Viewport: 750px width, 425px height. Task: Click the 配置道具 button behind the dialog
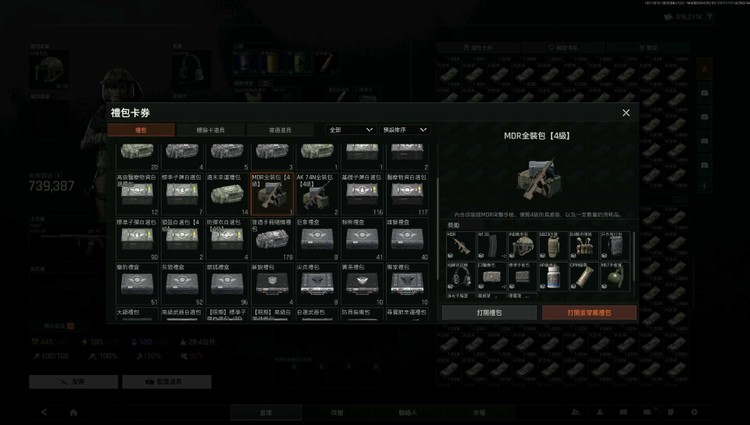[166, 382]
